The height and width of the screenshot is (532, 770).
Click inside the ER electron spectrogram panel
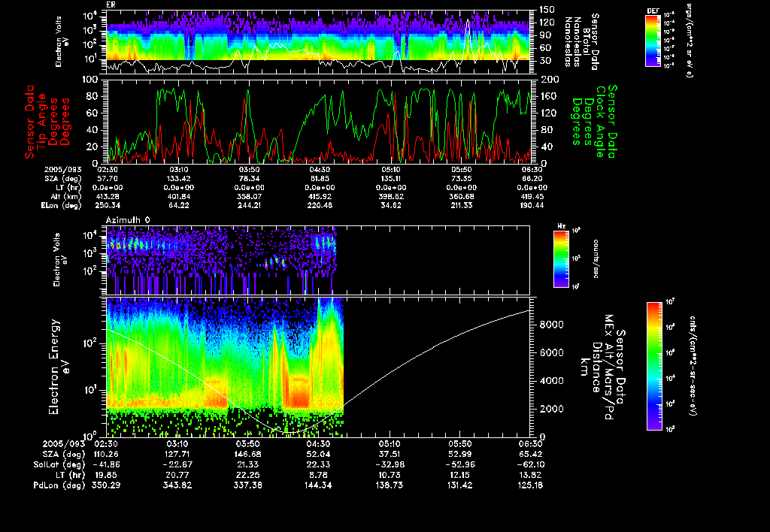(318, 42)
